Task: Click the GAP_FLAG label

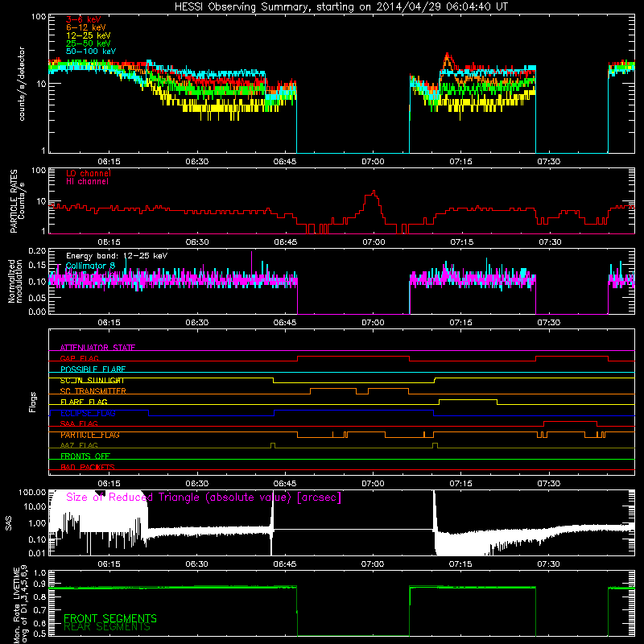Action: pos(79,358)
